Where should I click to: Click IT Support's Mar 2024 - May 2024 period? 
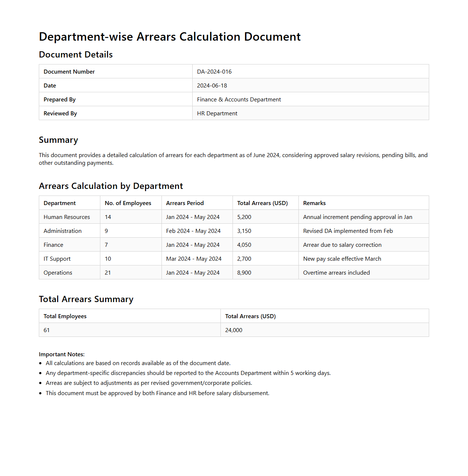coord(194,259)
